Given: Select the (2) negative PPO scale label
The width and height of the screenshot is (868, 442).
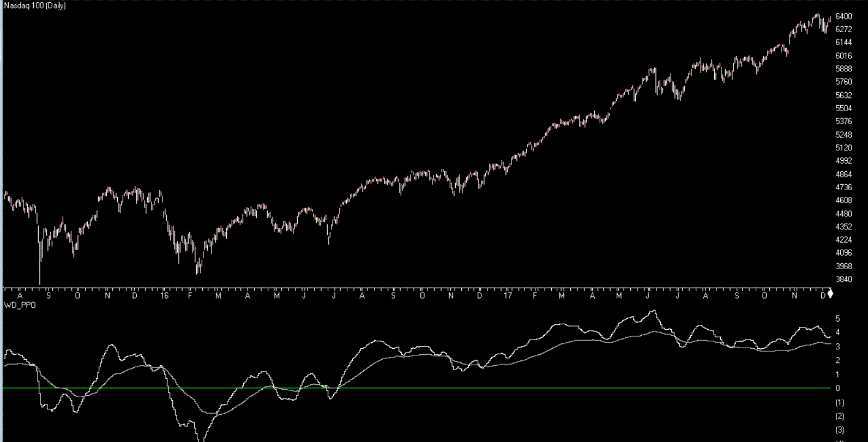Looking at the screenshot, I should (x=840, y=416).
